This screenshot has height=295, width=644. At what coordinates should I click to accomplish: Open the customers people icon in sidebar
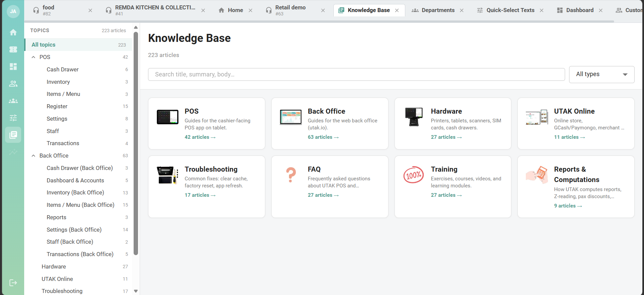point(13,83)
